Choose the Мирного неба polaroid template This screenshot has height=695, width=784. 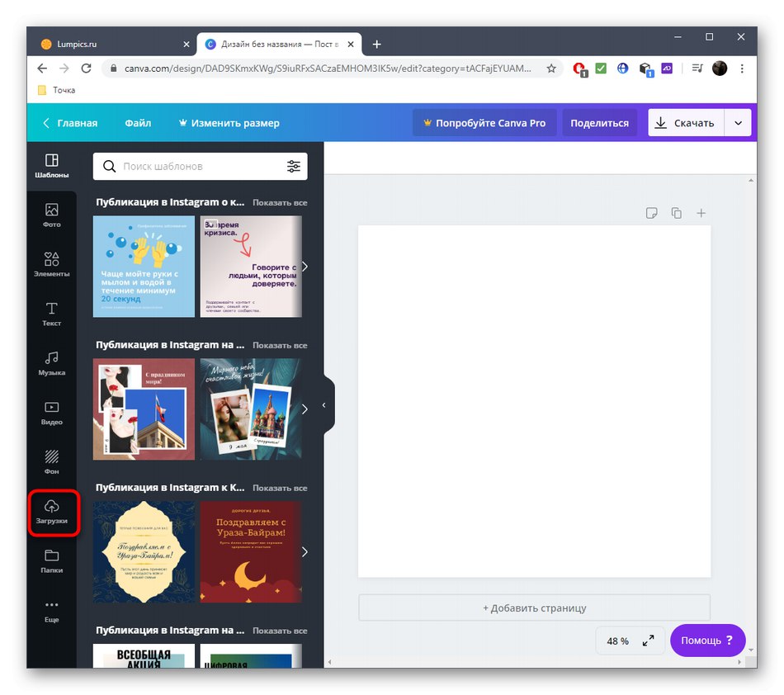251,409
